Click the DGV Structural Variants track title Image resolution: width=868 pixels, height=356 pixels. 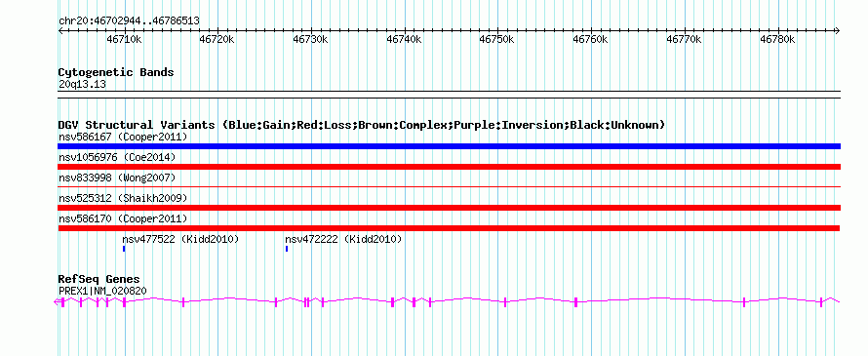362,125
